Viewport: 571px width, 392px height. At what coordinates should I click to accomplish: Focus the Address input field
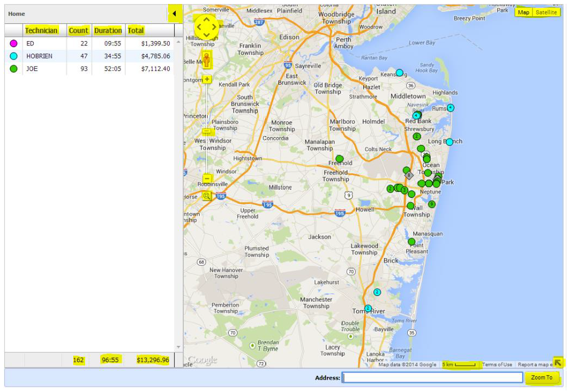(x=433, y=378)
